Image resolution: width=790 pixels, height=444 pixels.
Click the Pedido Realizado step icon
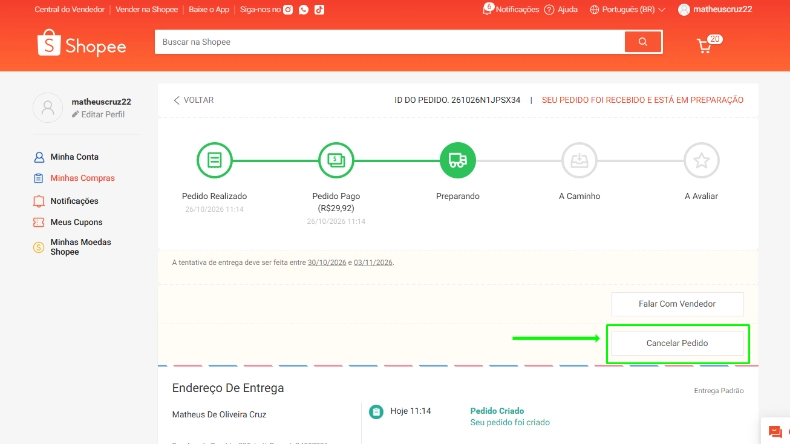215,160
